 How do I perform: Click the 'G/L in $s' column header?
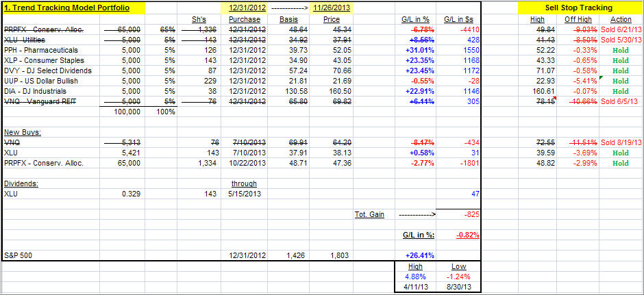coord(458,19)
